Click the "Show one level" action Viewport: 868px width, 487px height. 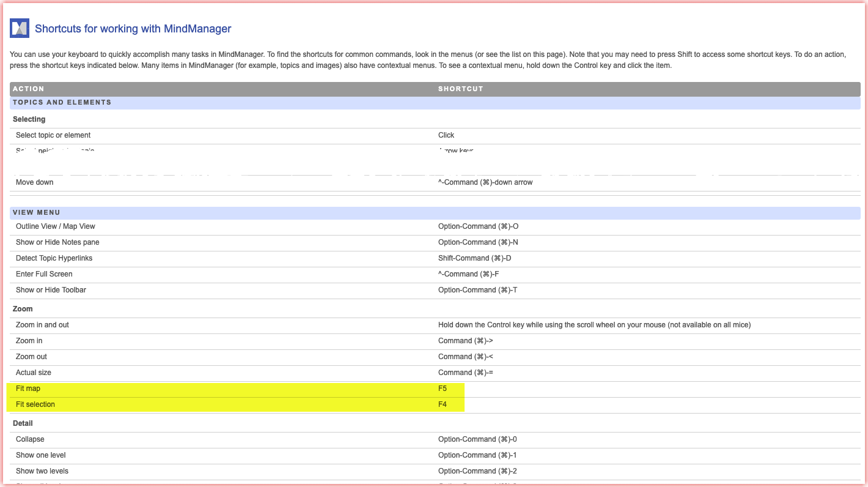(41, 455)
